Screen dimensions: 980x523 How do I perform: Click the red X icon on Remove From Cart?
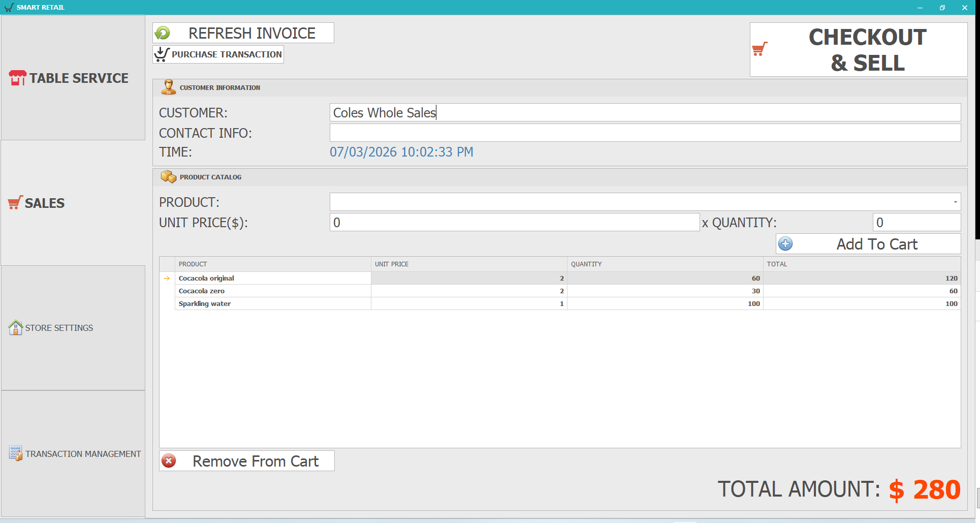[169, 460]
